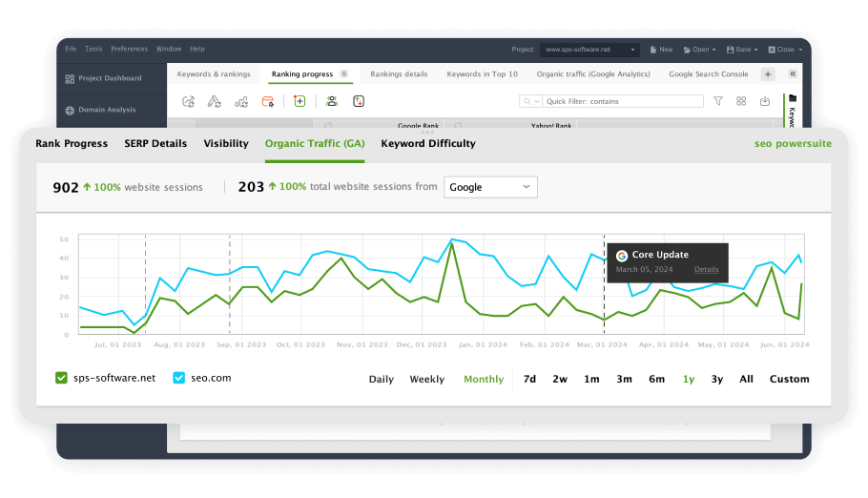Viewport: 868px width, 498px height.
Task: Open the Project selector dropdown
Action: (589, 50)
